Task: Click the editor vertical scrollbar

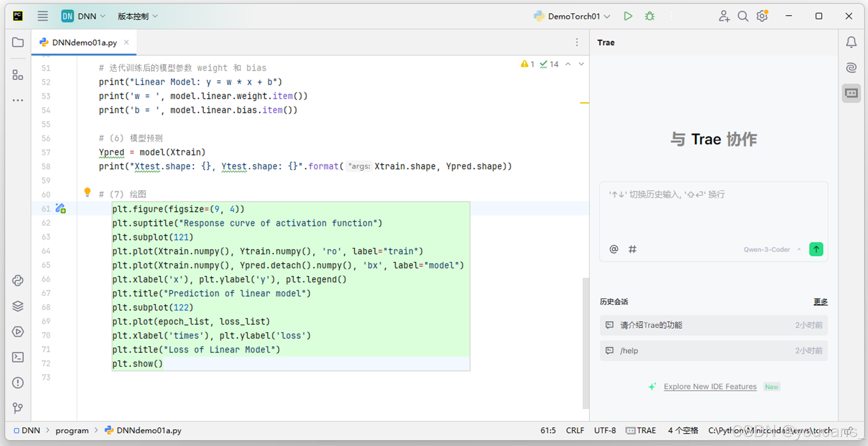Action: [585, 343]
